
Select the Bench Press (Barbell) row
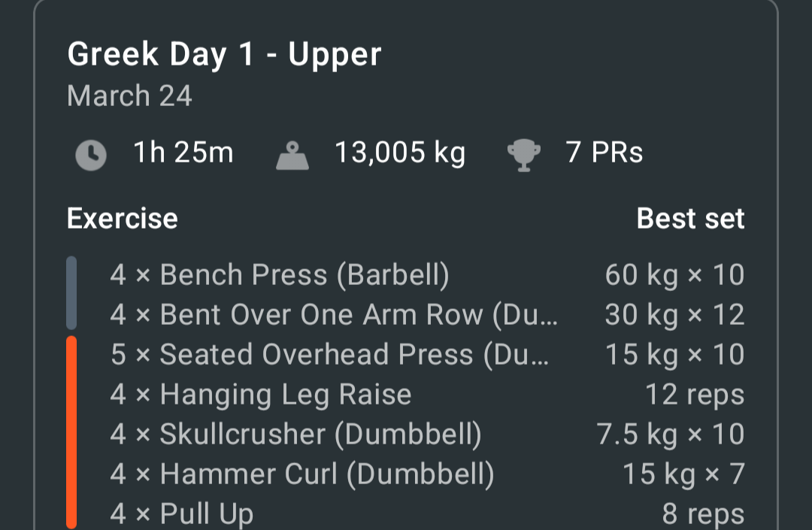tap(405, 275)
